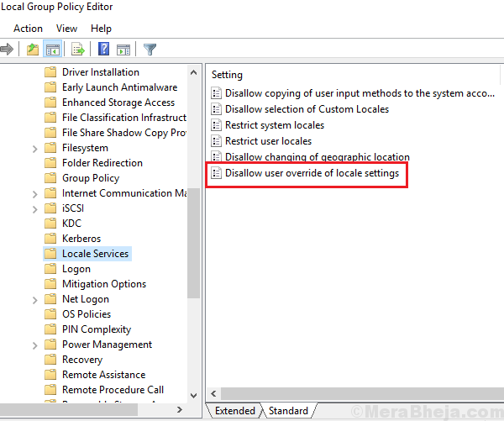Viewport: 504px width, 421px height.
Task: Open the Action menu
Action: 28,29
